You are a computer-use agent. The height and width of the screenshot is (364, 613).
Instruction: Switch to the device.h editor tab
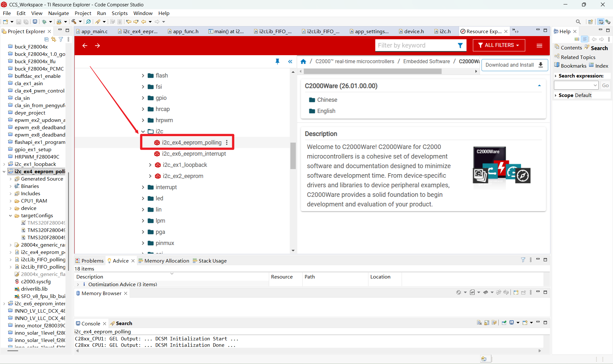pyautogui.click(x=411, y=31)
